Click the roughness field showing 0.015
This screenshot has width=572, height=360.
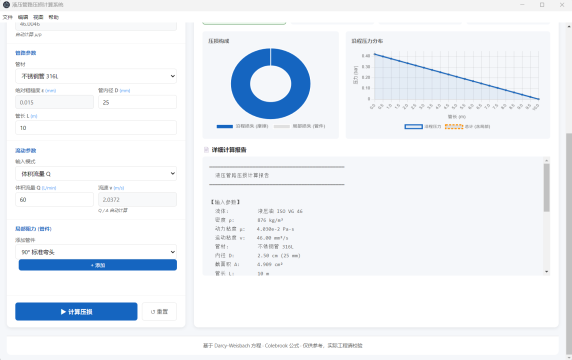tap(54, 102)
